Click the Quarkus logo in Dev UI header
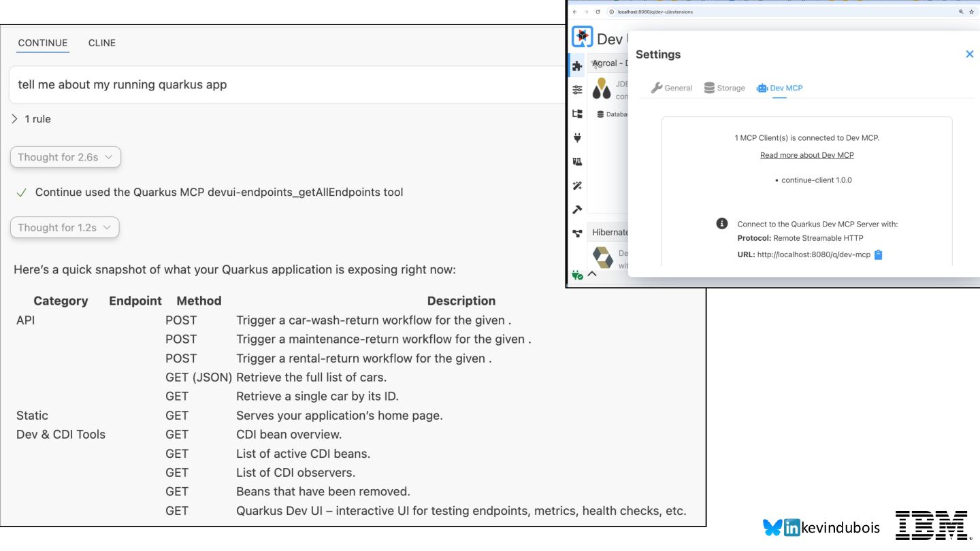980x551 pixels. pyautogui.click(x=582, y=37)
